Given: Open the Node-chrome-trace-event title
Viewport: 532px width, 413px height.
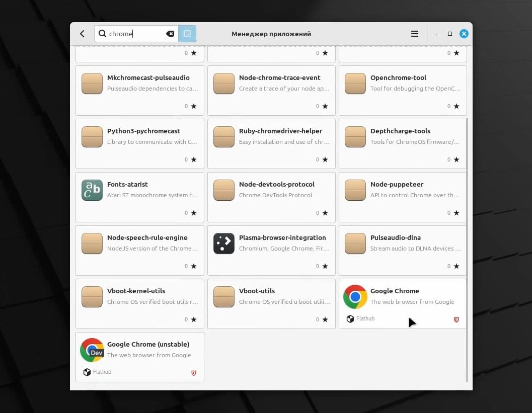Looking at the screenshot, I should [x=279, y=77].
